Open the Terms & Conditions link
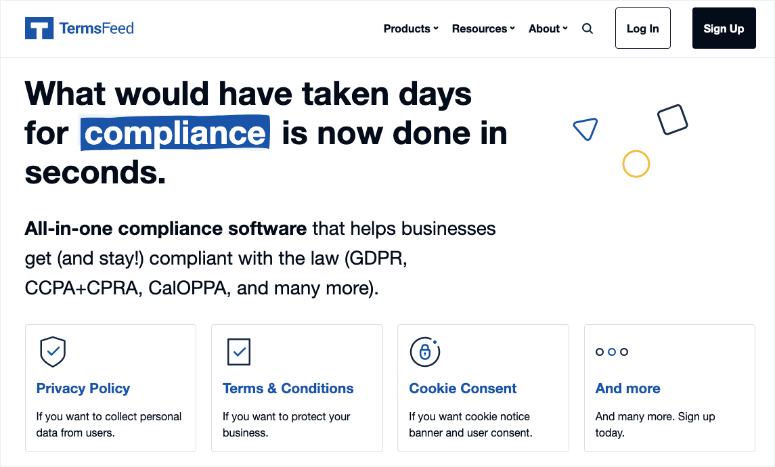Image resolution: width=775 pixels, height=467 pixels. pyautogui.click(x=288, y=388)
